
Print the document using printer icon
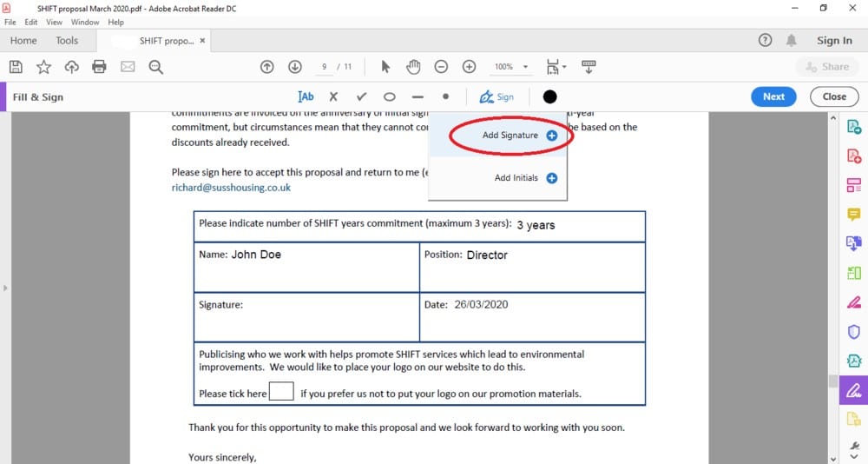coord(99,67)
